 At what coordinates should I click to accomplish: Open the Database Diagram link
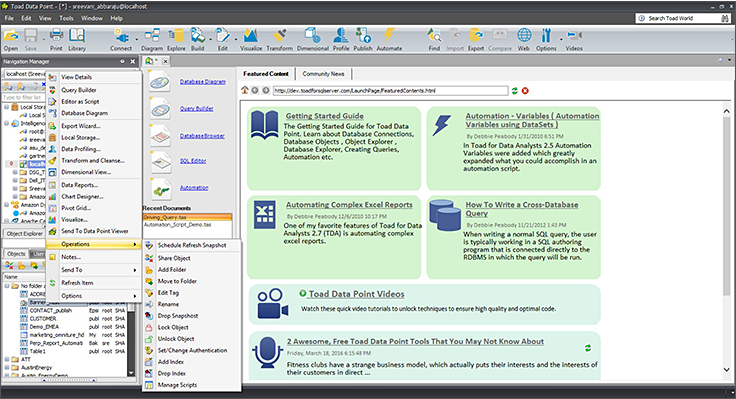203,82
